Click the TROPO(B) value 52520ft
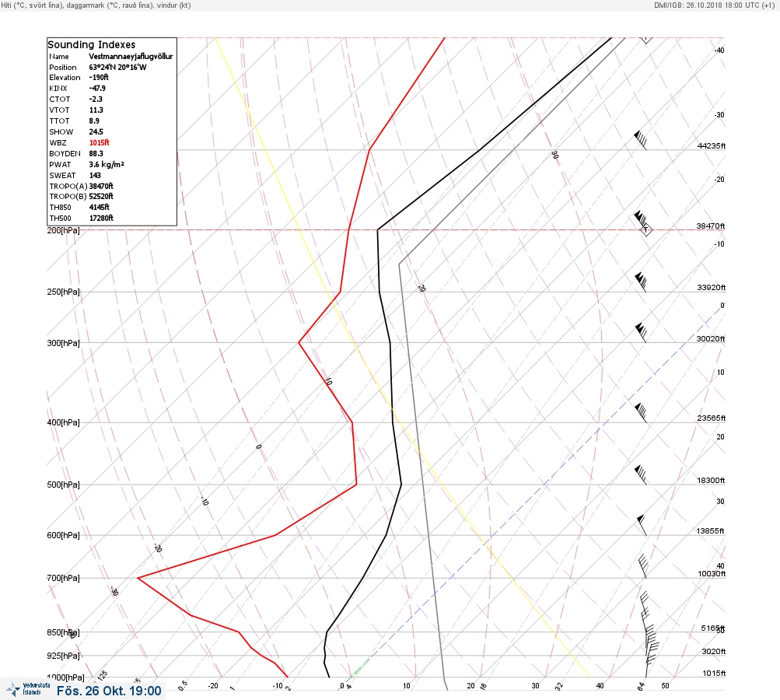780x700 pixels. point(101,197)
